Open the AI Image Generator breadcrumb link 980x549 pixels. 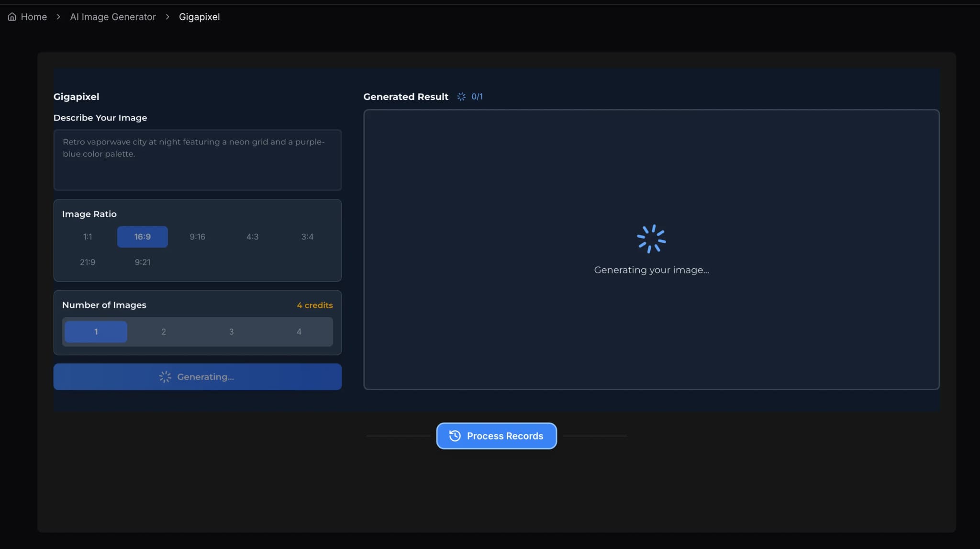[x=112, y=16]
